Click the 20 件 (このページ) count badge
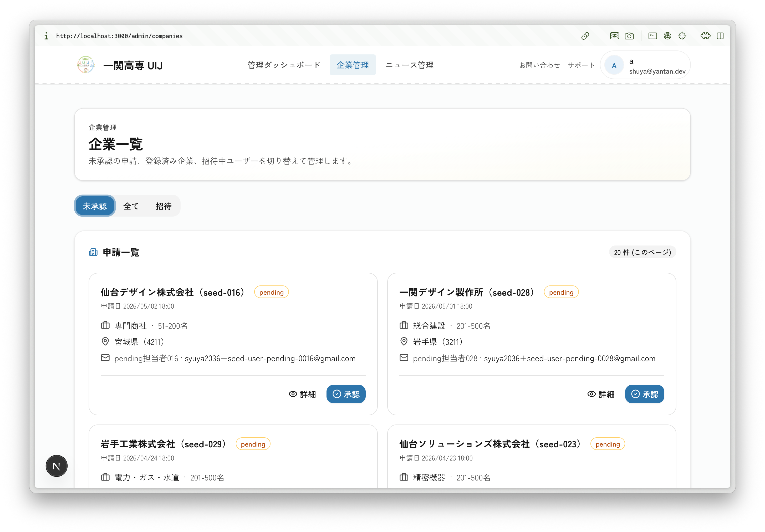This screenshot has width=765, height=532. 642,252
